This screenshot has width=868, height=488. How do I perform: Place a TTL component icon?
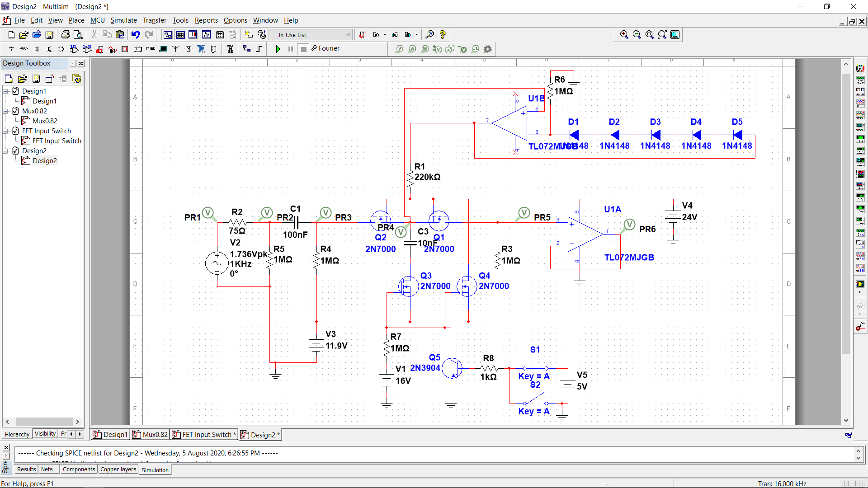coord(75,49)
